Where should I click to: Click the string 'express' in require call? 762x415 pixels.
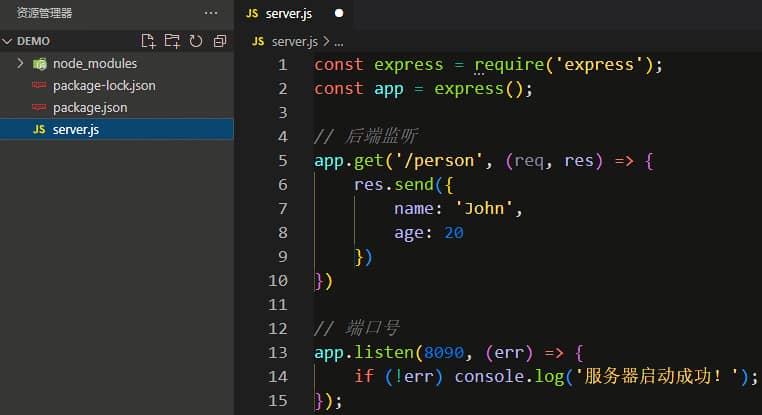coord(599,65)
